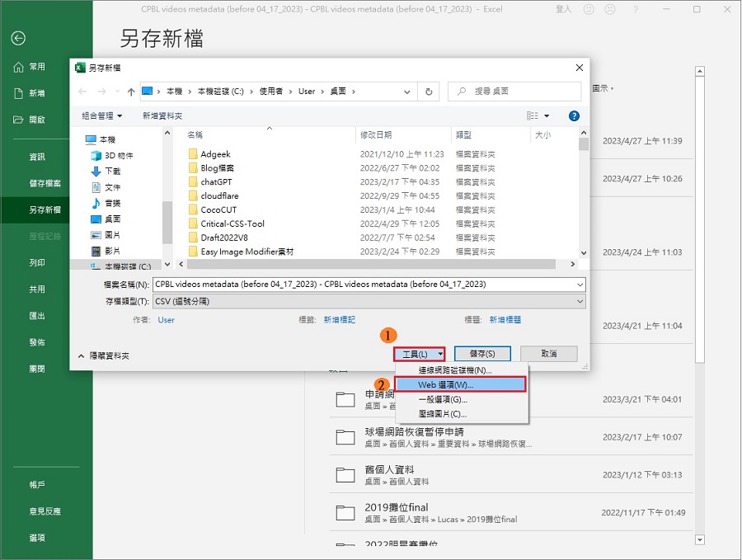Open the chatGPT folder
The width and height of the screenshot is (742, 560).
pos(216,181)
